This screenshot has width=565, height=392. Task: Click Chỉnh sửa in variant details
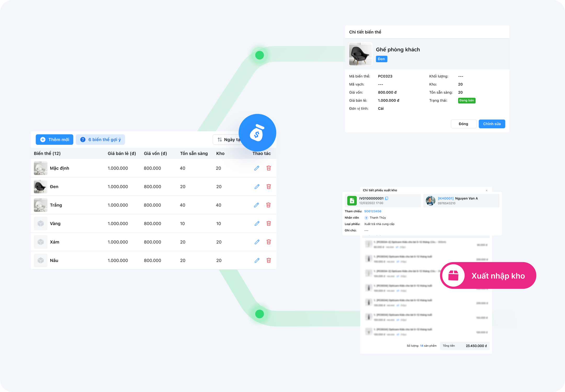[491, 124]
